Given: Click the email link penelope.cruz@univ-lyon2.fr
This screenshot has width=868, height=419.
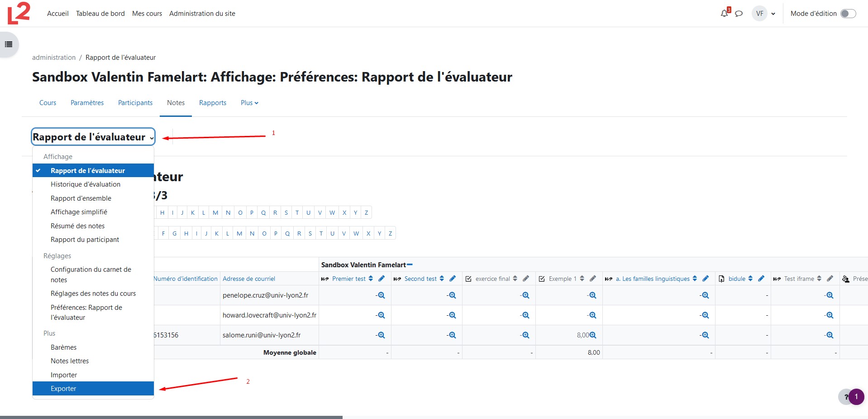Looking at the screenshot, I should pyautogui.click(x=265, y=295).
